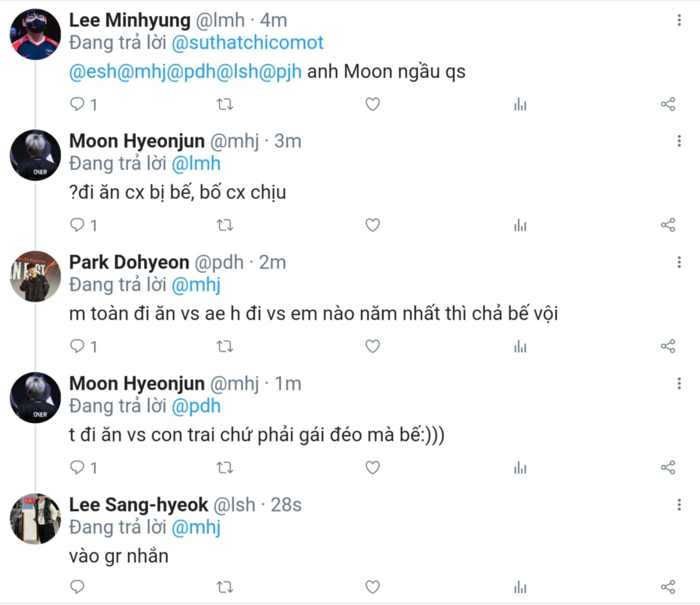700x605 pixels.
Task: Share Park Dohyeon's reply
Action: [x=668, y=346]
